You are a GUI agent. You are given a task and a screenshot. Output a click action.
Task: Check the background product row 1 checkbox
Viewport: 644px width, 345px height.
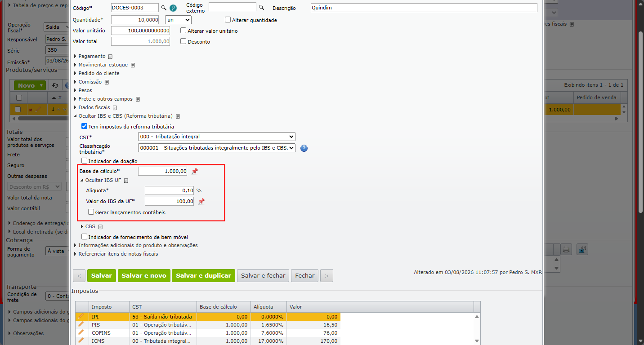pyautogui.click(x=18, y=109)
